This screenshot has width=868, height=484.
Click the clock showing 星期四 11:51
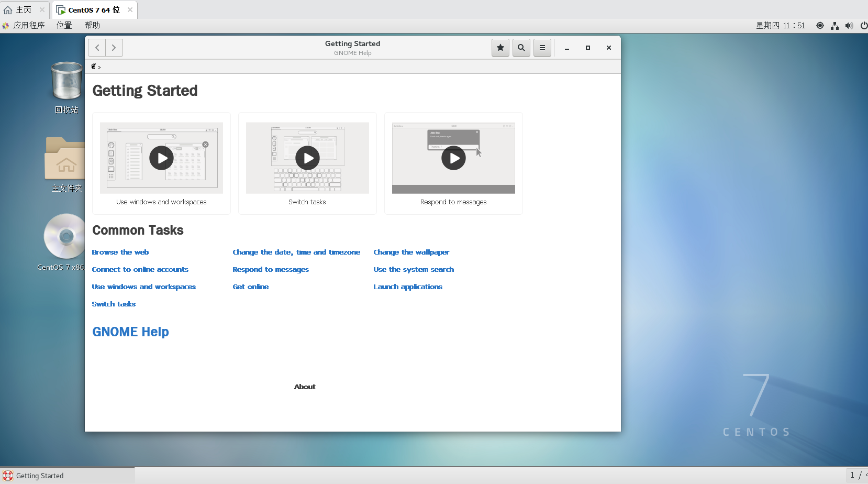coord(781,26)
